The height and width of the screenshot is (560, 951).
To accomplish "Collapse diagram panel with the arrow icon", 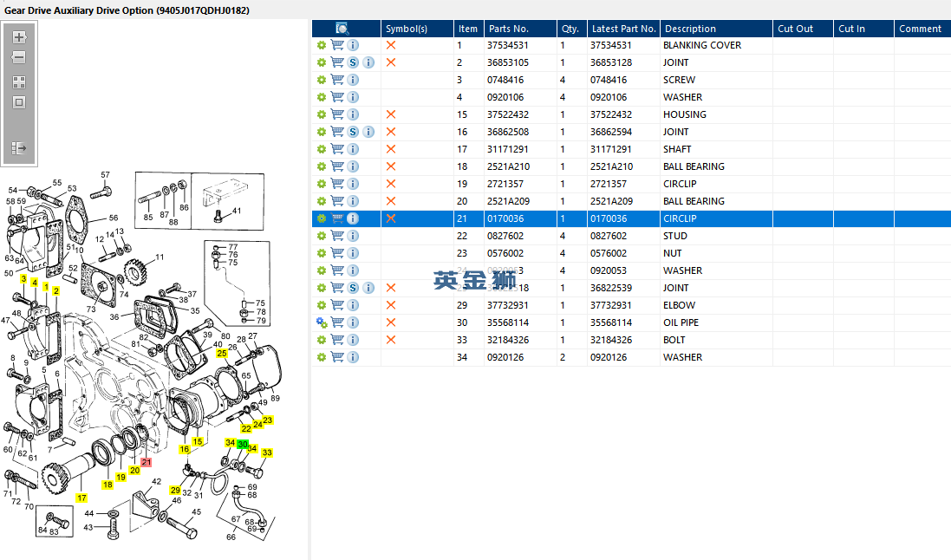I will (x=19, y=148).
